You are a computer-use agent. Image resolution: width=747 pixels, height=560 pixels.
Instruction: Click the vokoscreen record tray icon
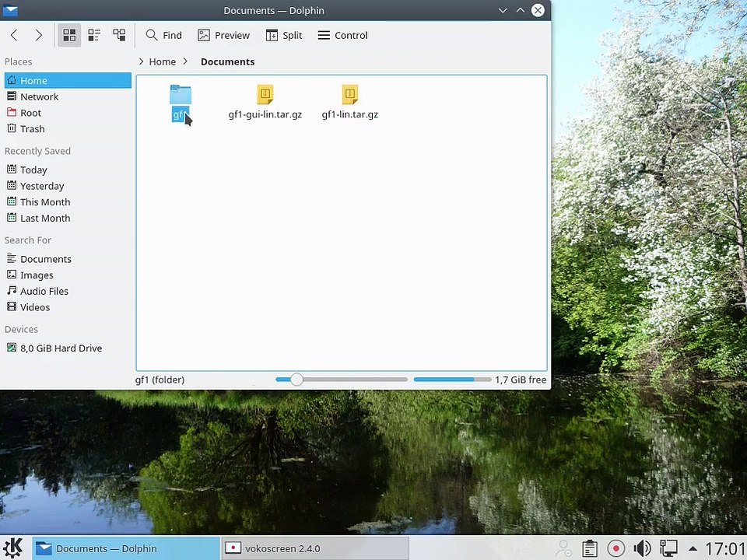coord(616,548)
